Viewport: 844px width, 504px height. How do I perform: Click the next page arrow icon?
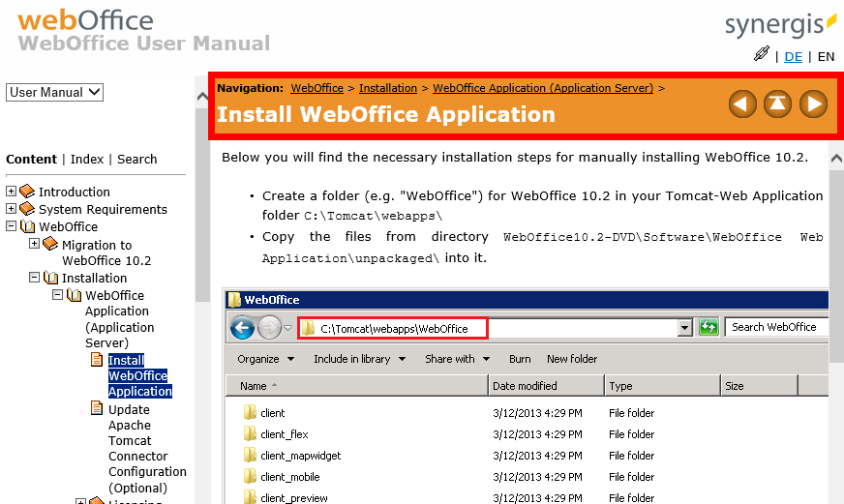click(x=812, y=104)
